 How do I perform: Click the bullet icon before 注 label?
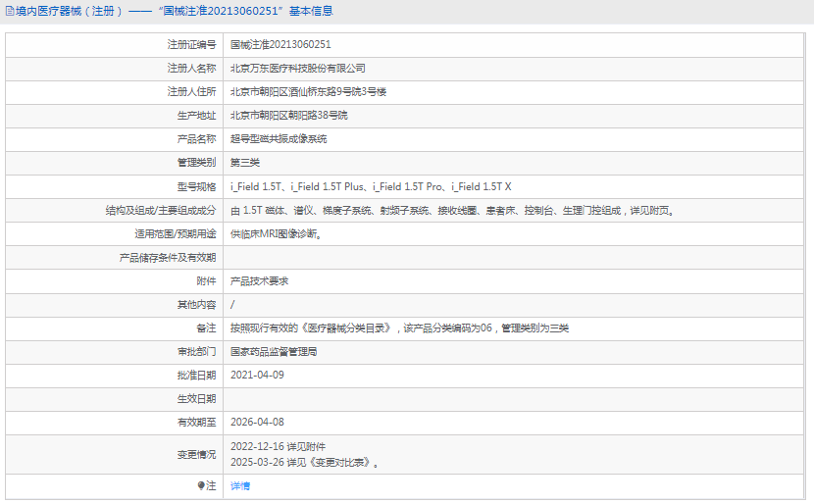[201, 485]
